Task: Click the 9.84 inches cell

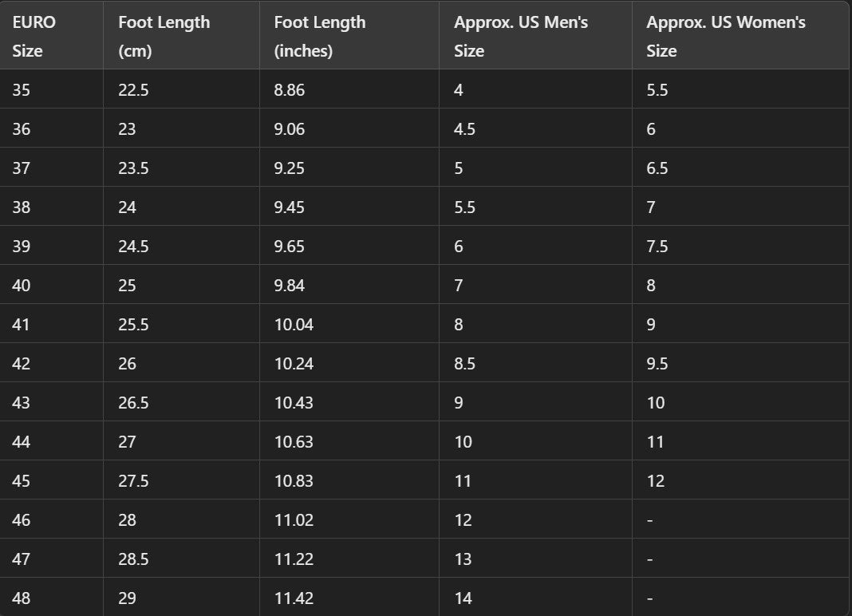Action: (289, 286)
